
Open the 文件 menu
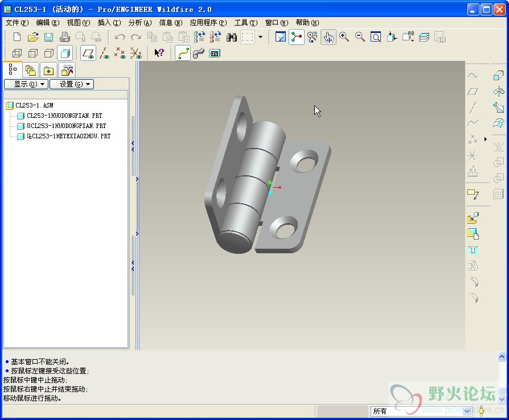pyautogui.click(x=17, y=22)
